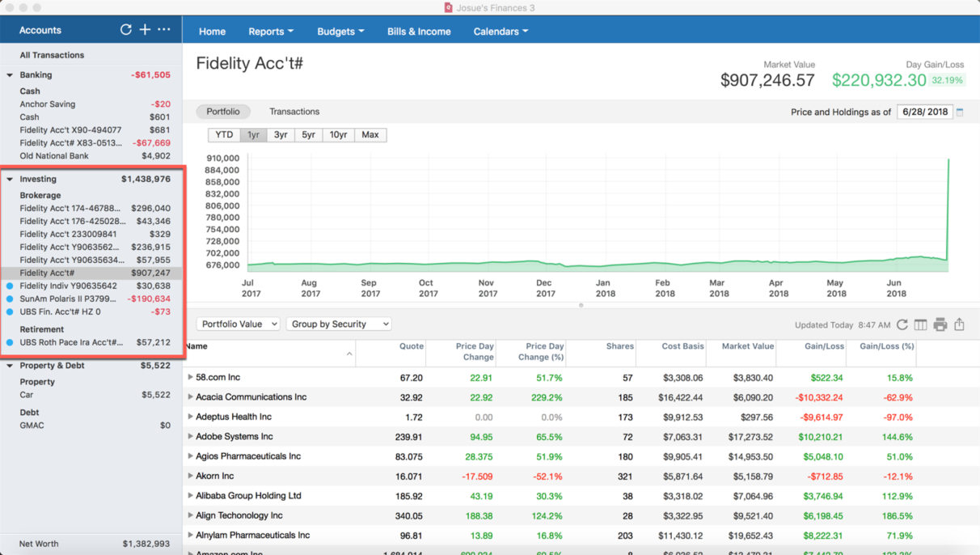Open the three-dot accounts options menu

click(164, 30)
